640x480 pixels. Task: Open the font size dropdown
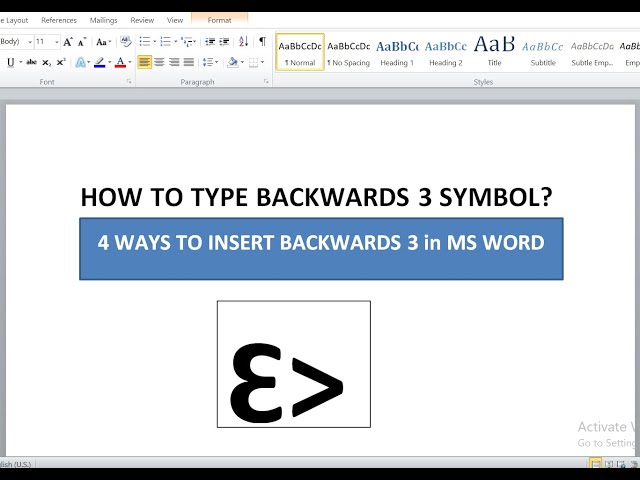(58, 42)
